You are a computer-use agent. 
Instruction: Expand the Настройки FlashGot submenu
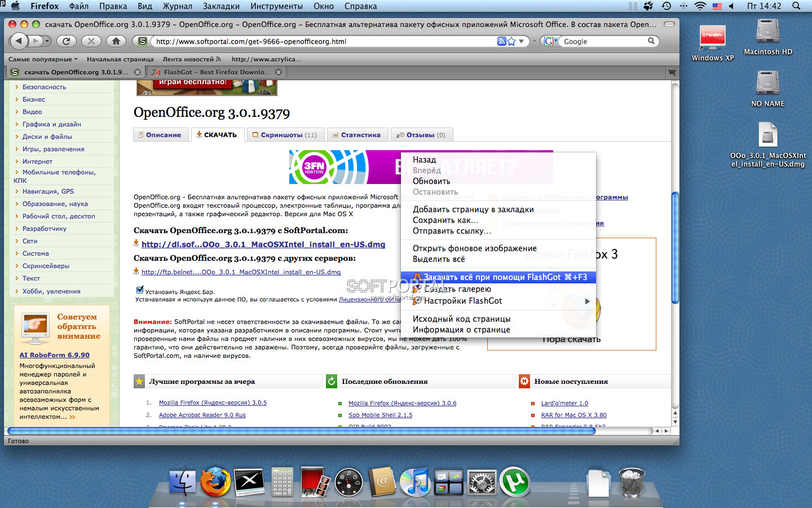point(498,301)
